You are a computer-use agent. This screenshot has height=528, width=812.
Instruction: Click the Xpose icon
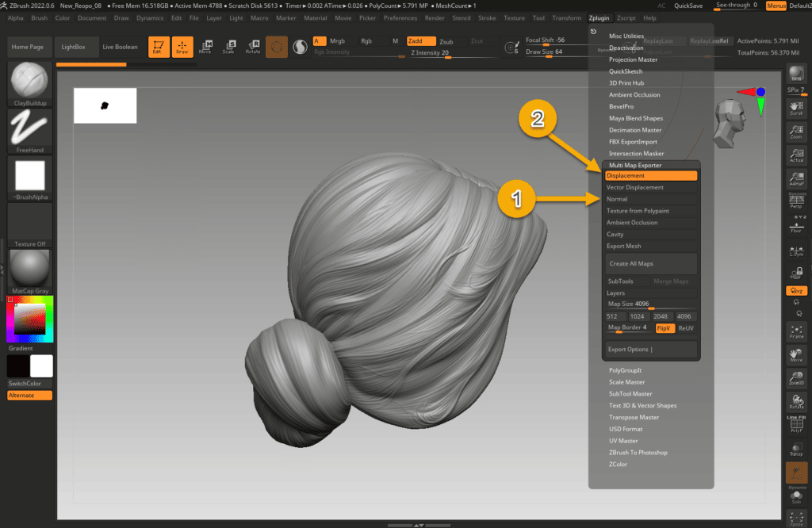point(796,518)
